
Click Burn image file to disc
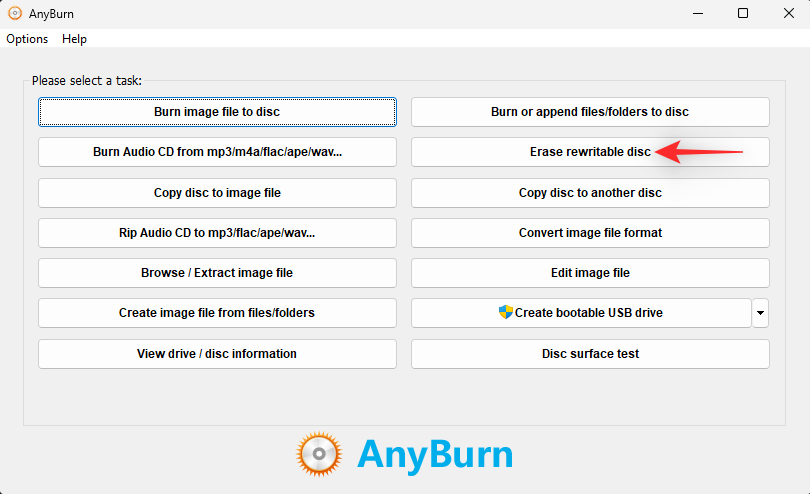point(217,112)
